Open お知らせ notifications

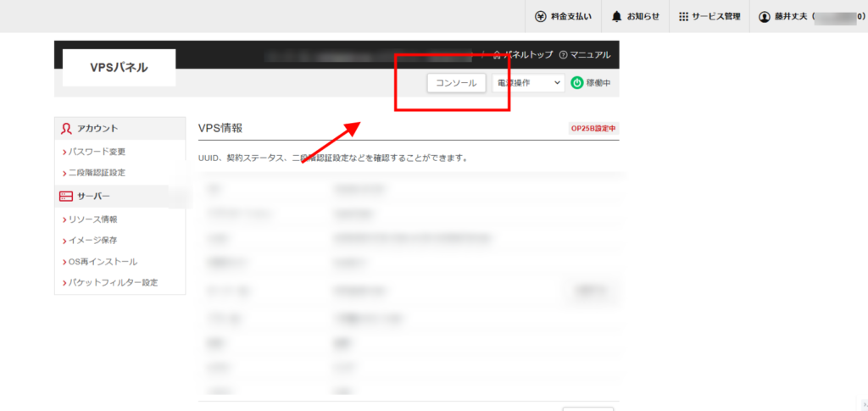pyautogui.click(x=636, y=17)
